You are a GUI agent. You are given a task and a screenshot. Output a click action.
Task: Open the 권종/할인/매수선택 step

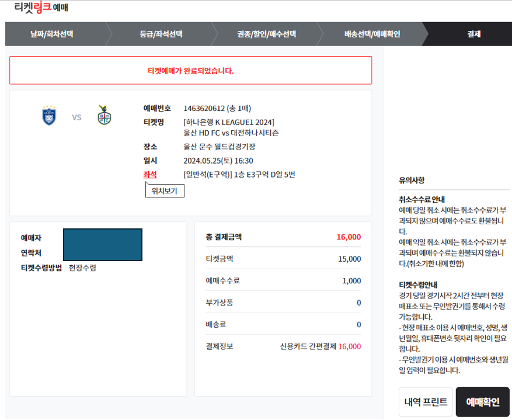tap(266, 34)
